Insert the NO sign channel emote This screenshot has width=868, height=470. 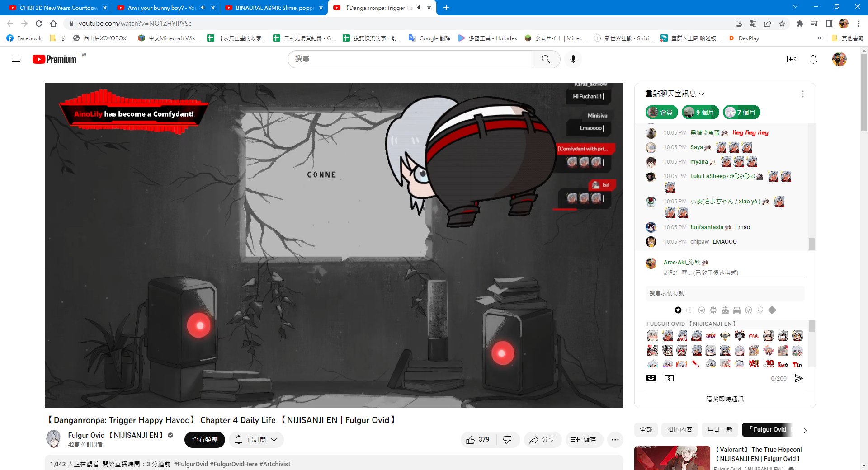(x=682, y=336)
